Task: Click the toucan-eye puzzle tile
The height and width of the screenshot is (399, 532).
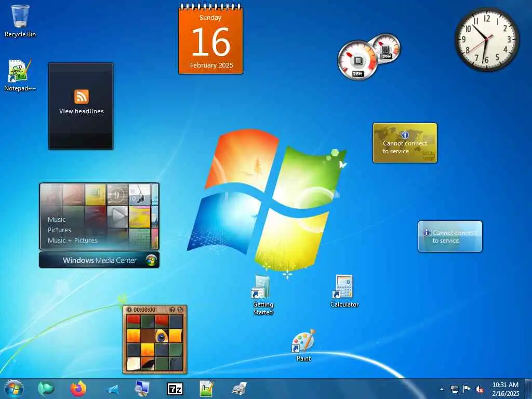Action: pyautogui.click(x=162, y=336)
